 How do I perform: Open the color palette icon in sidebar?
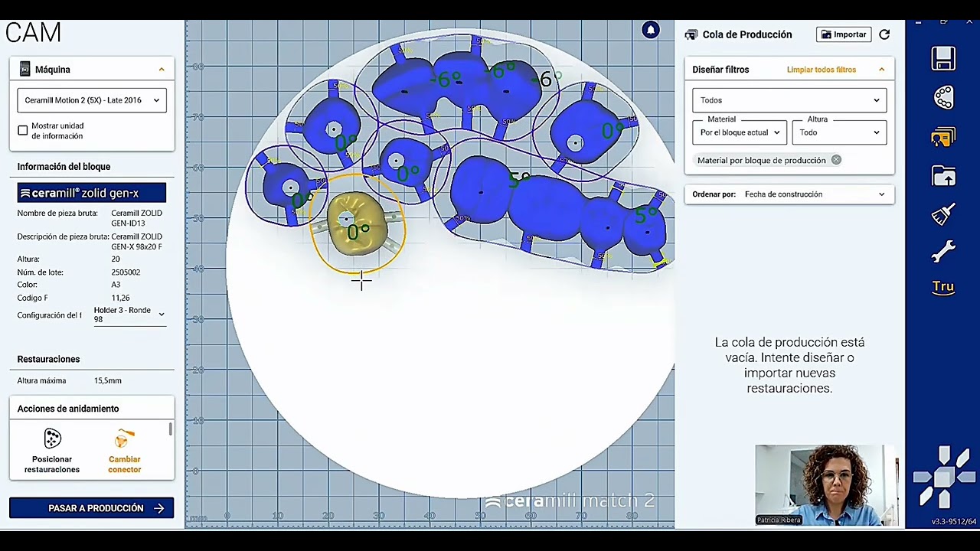point(943,97)
